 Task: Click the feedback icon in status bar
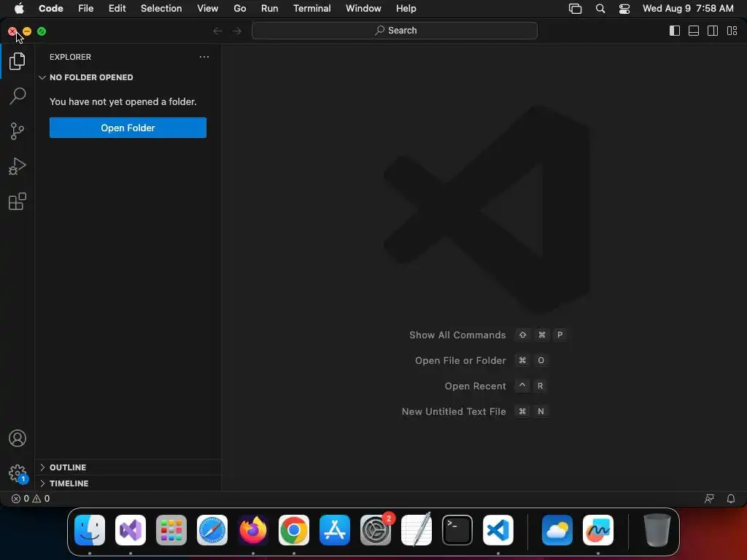point(709,499)
